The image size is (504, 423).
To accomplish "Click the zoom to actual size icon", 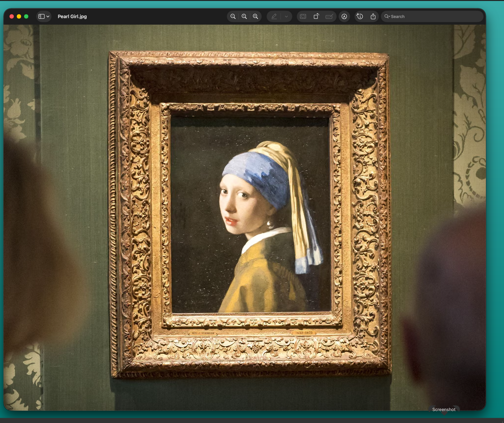I will pyautogui.click(x=244, y=16).
